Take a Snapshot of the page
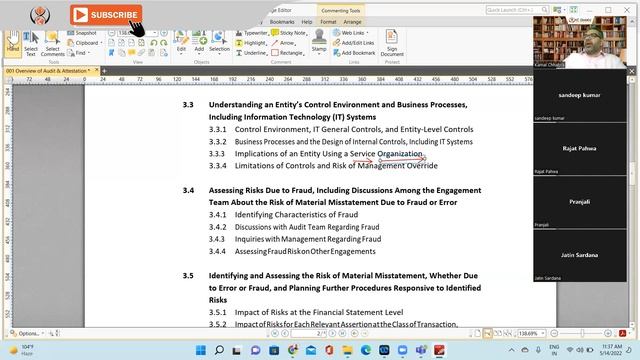 (x=82, y=33)
